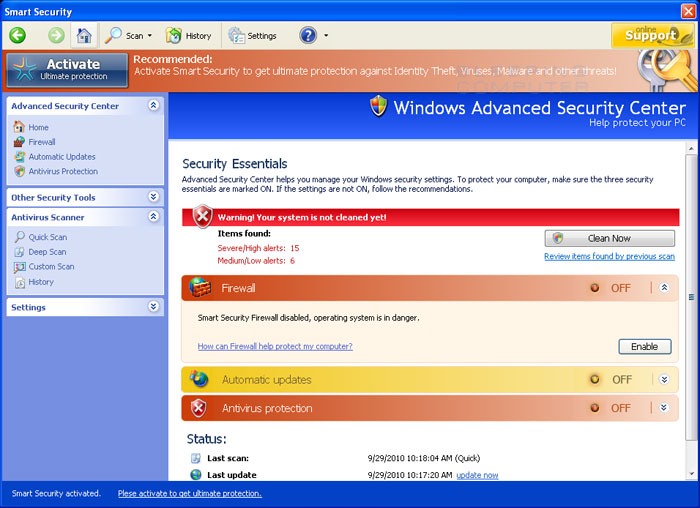
Task: Click the green forward arrow icon
Action: point(56,35)
